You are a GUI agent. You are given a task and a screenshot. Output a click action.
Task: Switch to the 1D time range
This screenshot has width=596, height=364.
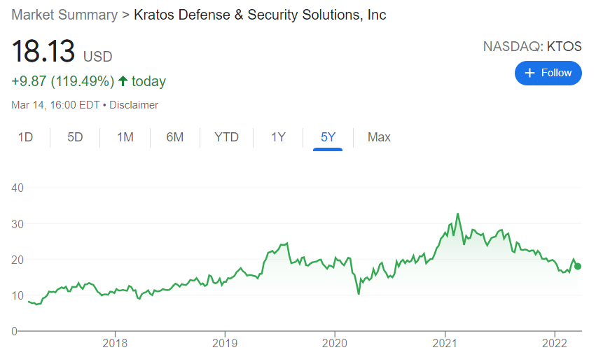point(25,137)
